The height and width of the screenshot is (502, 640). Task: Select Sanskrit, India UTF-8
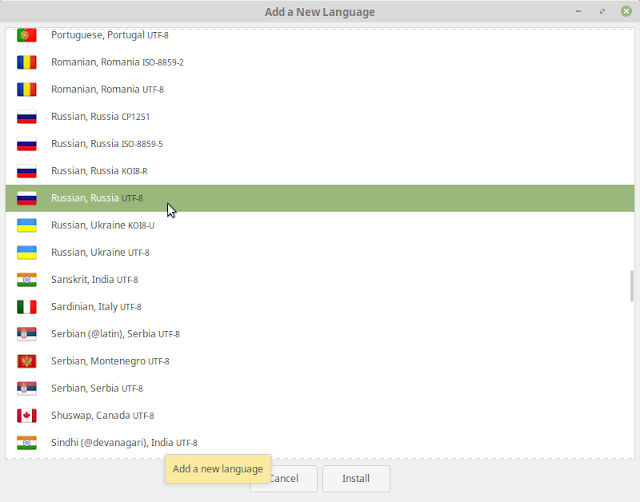click(320, 280)
